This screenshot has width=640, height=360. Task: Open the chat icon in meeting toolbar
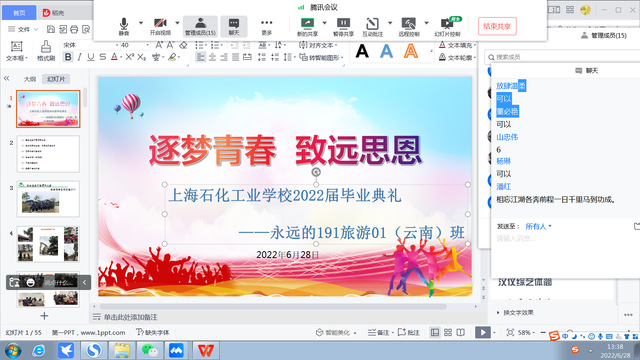point(234,27)
